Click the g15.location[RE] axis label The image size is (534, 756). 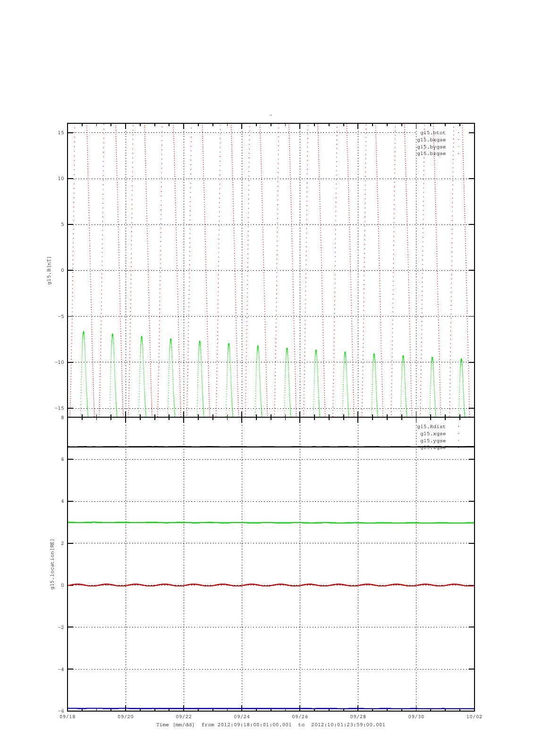[52, 564]
